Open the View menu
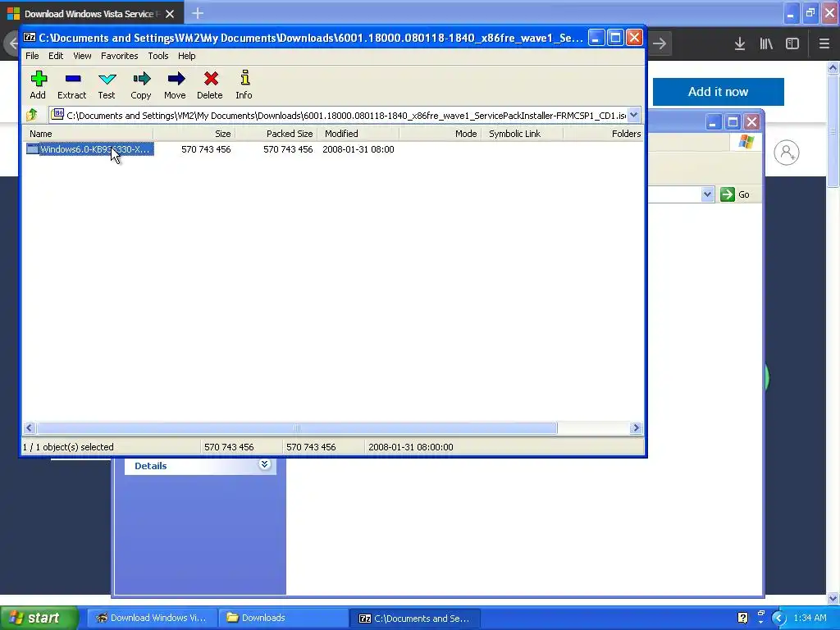This screenshot has width=840, height=630. pyautogui.click(x=82, y=56)
